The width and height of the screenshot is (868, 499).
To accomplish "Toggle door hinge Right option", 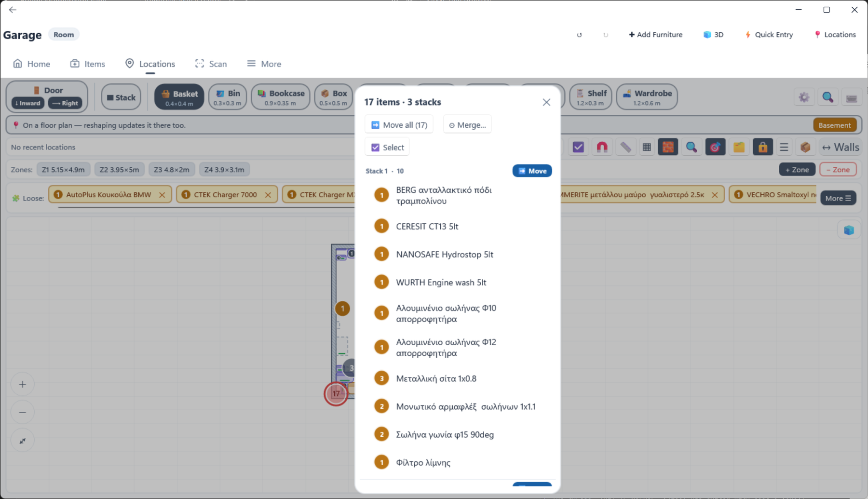I will click(65, 103).
